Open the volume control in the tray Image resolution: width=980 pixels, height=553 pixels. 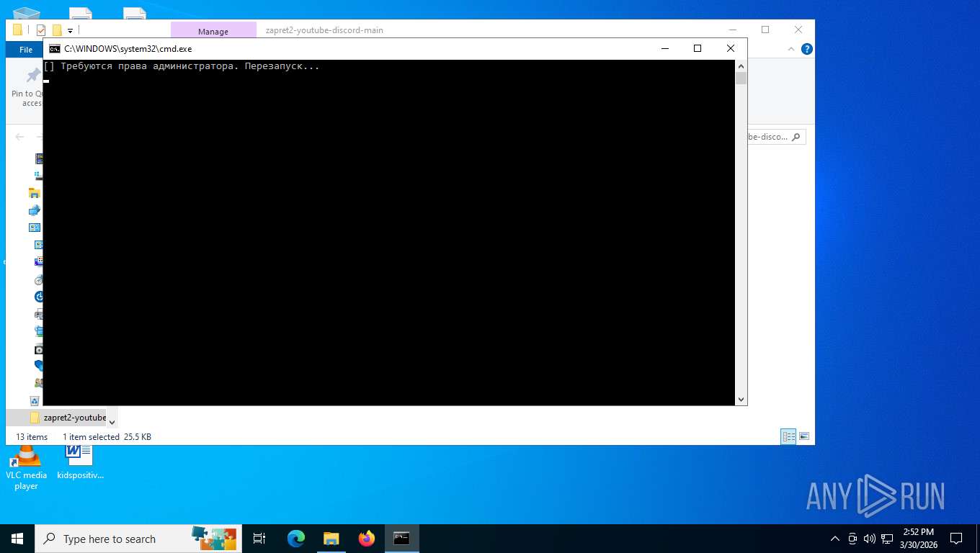868,539
